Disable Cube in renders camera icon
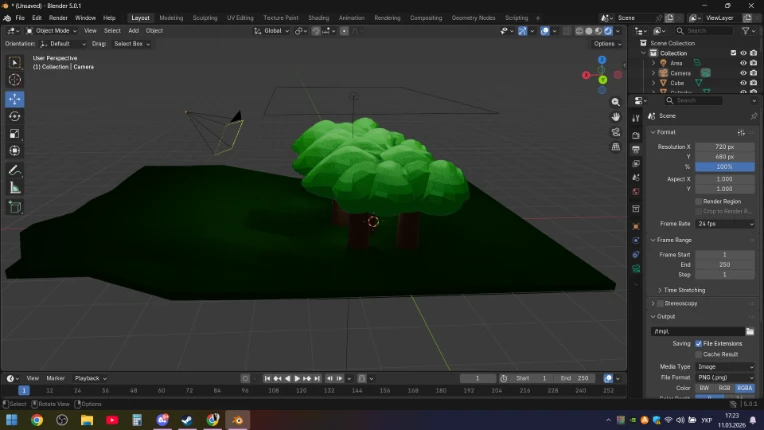This screenshot has width=764, height=430. pos(753,83)
